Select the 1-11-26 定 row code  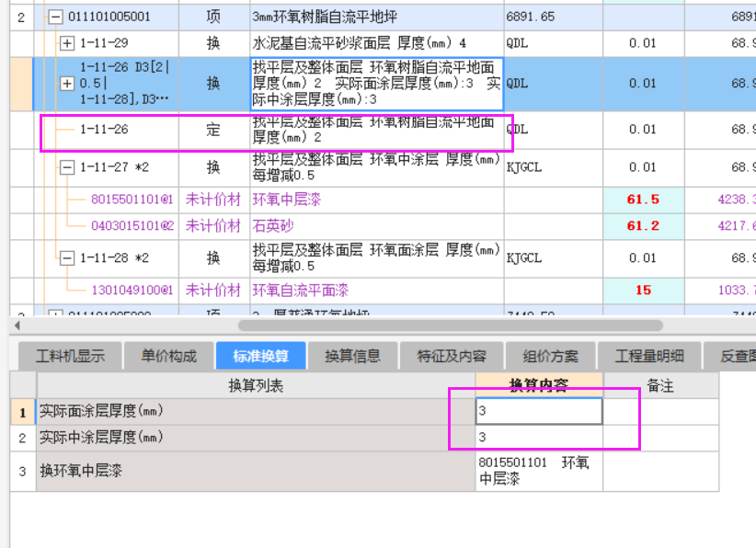[104, 129]
